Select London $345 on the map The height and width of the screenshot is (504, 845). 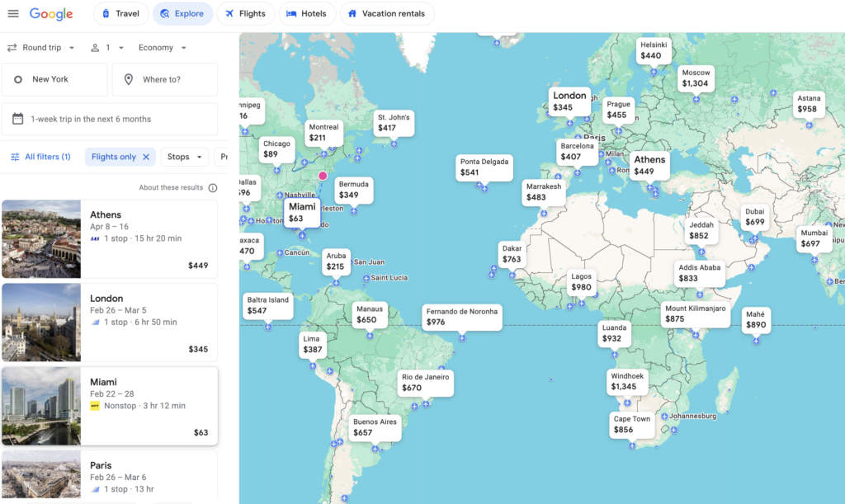pyautogui.click(x=569, y=101)
